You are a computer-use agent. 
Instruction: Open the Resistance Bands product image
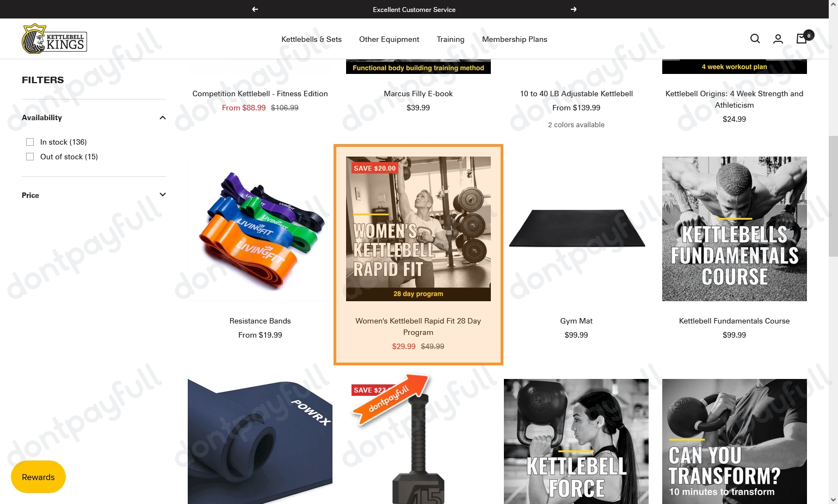click(x=260, y=229)
